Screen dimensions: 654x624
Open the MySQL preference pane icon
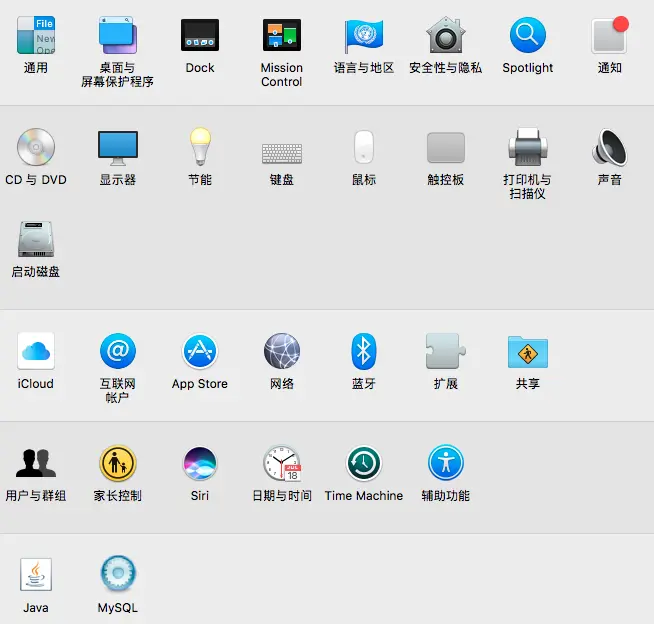(118, 574)
